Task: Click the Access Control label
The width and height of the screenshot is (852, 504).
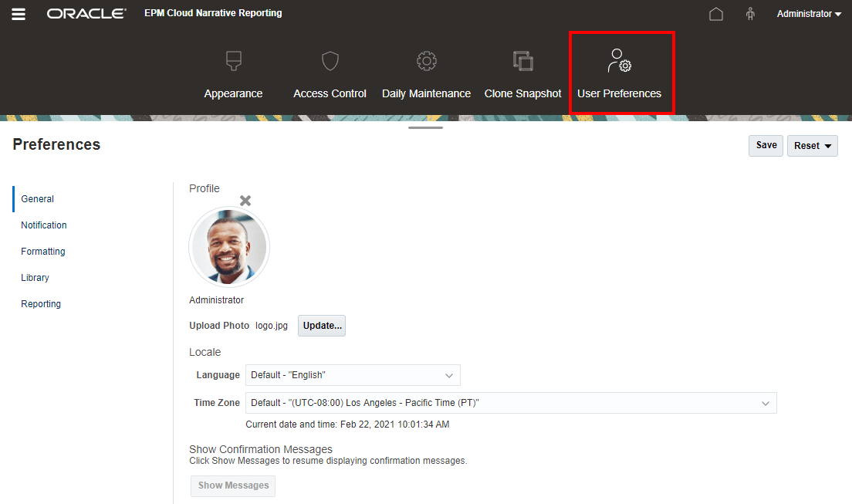Action: (x=330, y=93)
